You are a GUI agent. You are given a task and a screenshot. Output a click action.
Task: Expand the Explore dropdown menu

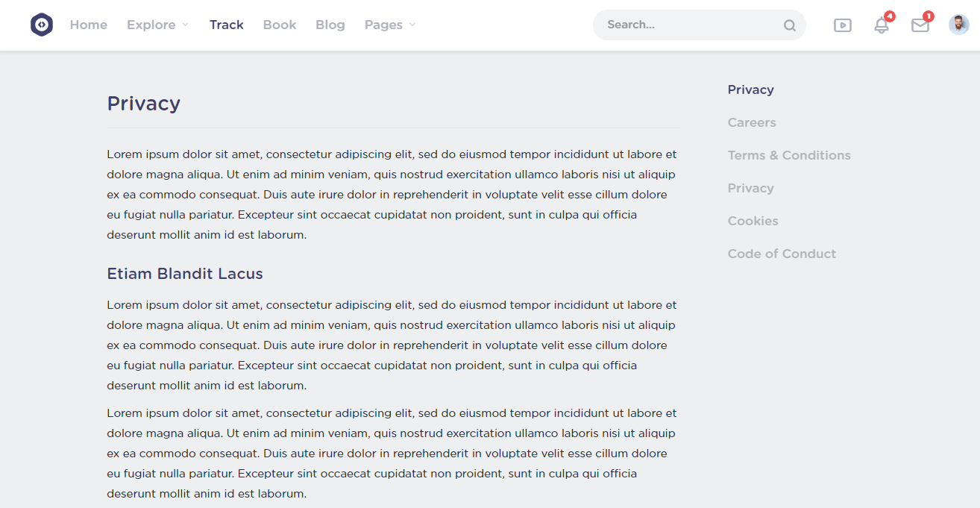pos(157,25)
